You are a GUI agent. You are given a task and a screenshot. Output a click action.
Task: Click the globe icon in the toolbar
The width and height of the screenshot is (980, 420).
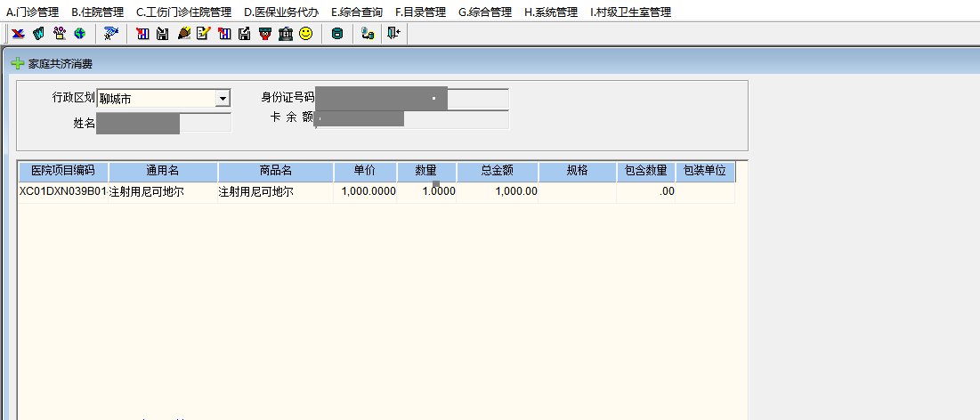tap(80, 34)
